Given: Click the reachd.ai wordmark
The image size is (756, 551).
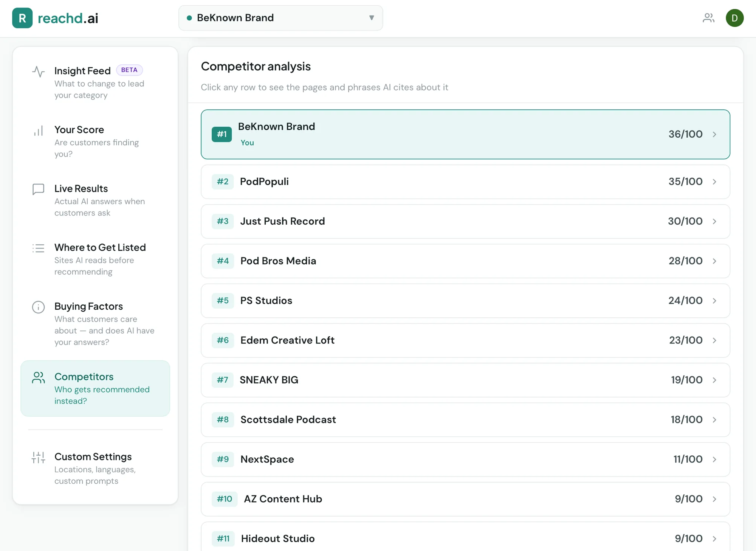Looking at the screenshot, I should (x=68, y=18).
